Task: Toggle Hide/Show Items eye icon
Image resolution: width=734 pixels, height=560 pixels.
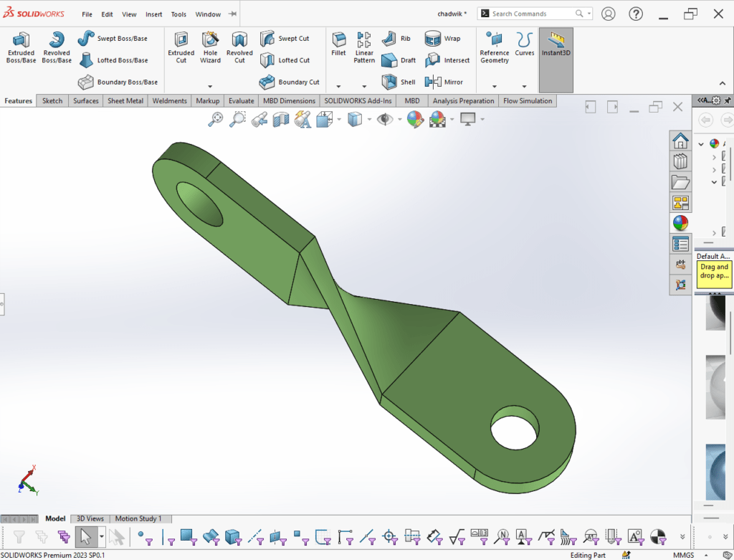Action: pyautogui.click(x=385, y=119)
